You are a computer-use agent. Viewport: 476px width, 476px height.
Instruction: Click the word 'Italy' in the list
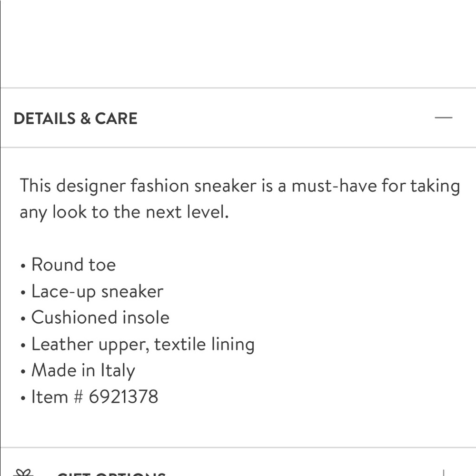118,371
